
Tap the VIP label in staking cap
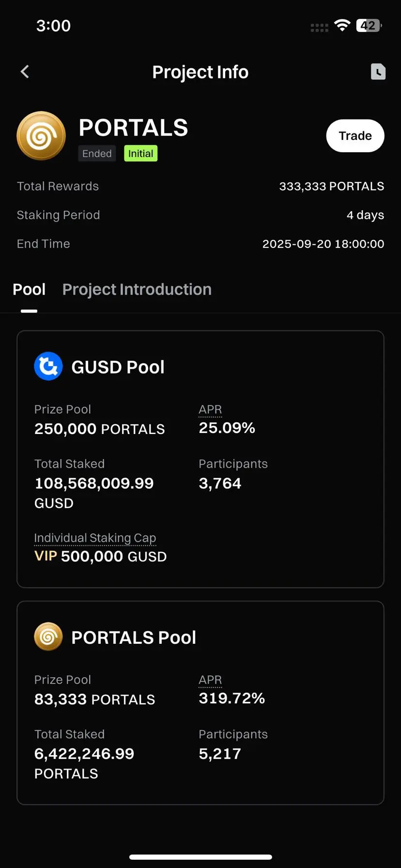click(46, 556)
